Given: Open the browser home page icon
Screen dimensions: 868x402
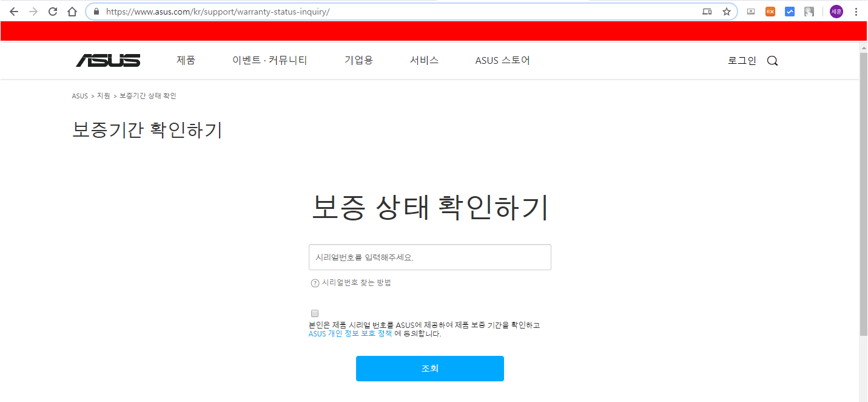Looking at the screenshot, I should tap(72, 12).
